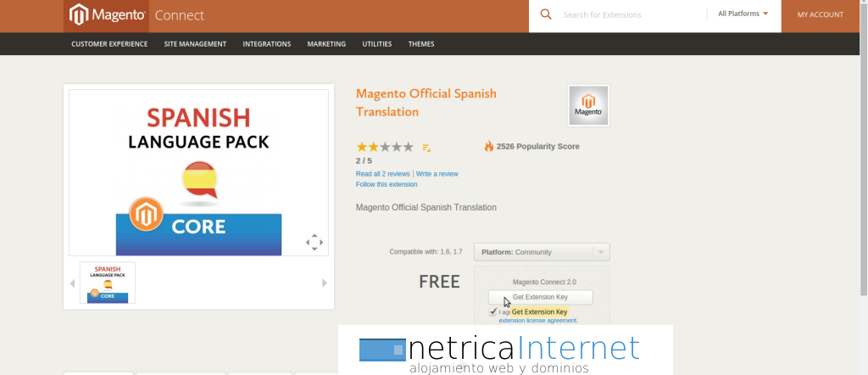Click the Magento Official Spanish Translation title
The width and height of the screenshot is (868, 375).
tap(426, 103)
